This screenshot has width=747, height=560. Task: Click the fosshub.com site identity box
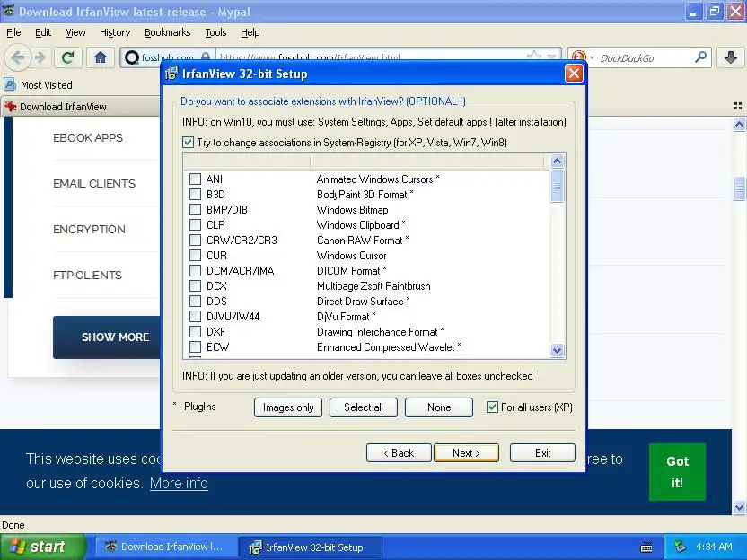click(167, 57)
